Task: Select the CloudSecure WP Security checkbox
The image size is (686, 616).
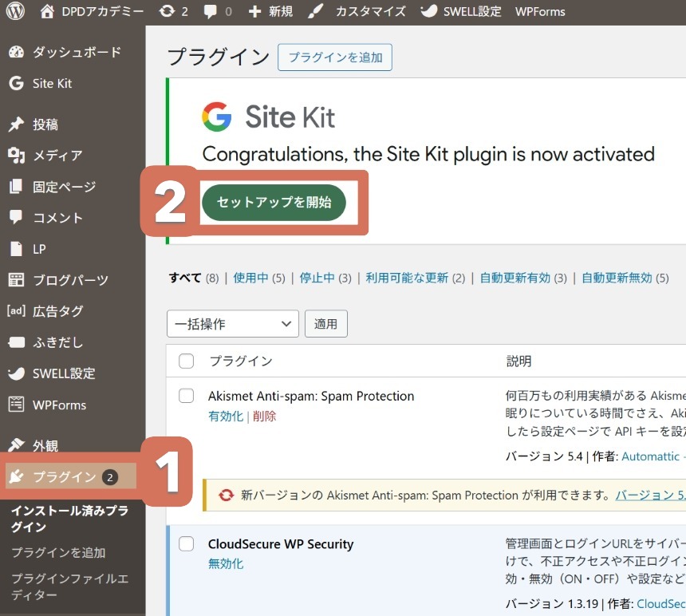Action: click(x=187, y=544)
